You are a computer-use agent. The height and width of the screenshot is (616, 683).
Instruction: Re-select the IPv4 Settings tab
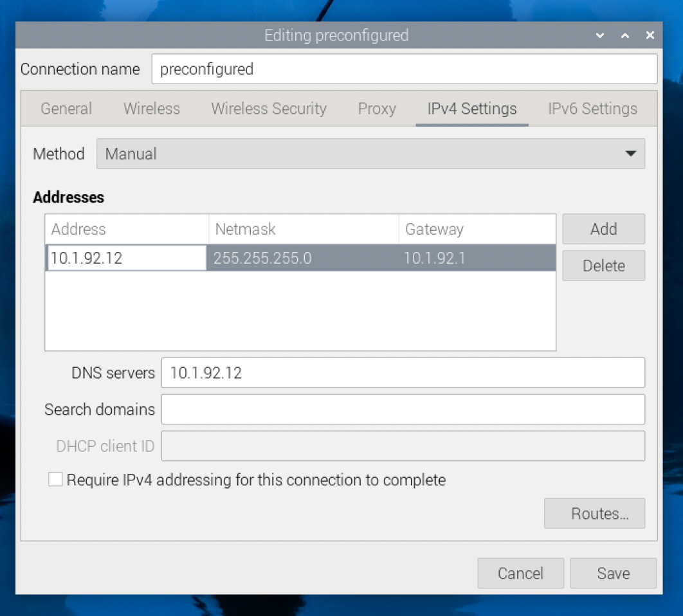[471, 109]
